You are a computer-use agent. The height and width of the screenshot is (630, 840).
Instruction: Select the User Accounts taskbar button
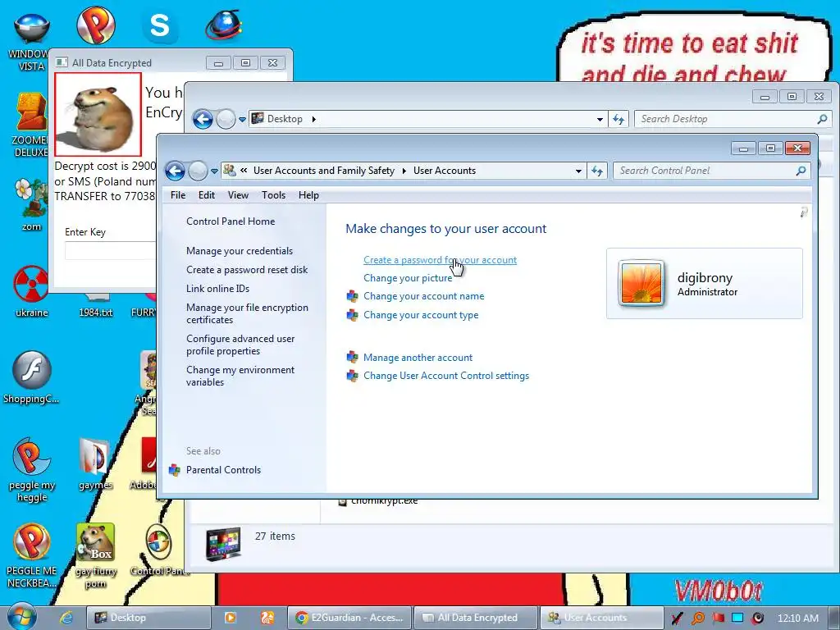click(601, 618)
